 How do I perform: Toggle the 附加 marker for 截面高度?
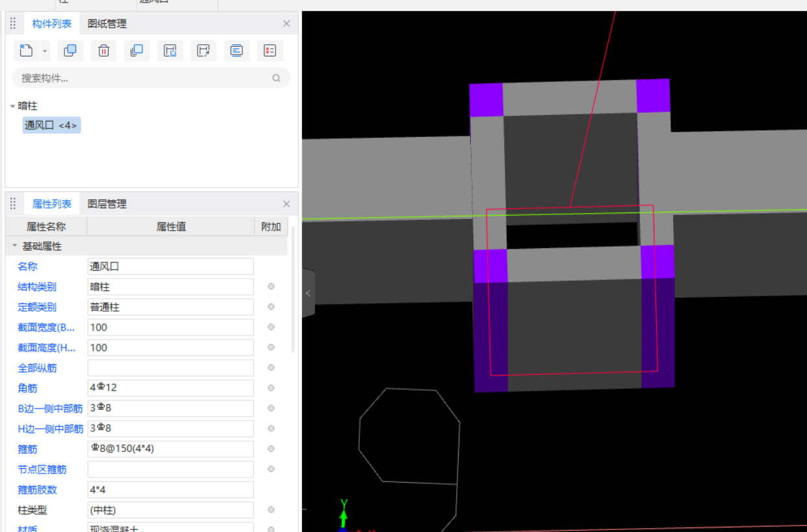271,348
